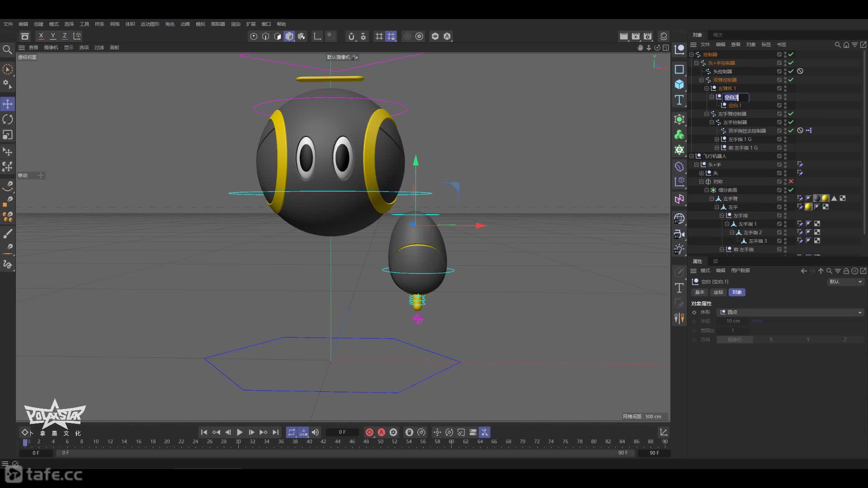Click the red record keyframe button
Viewport: 868px width, 488px height.
369,432
